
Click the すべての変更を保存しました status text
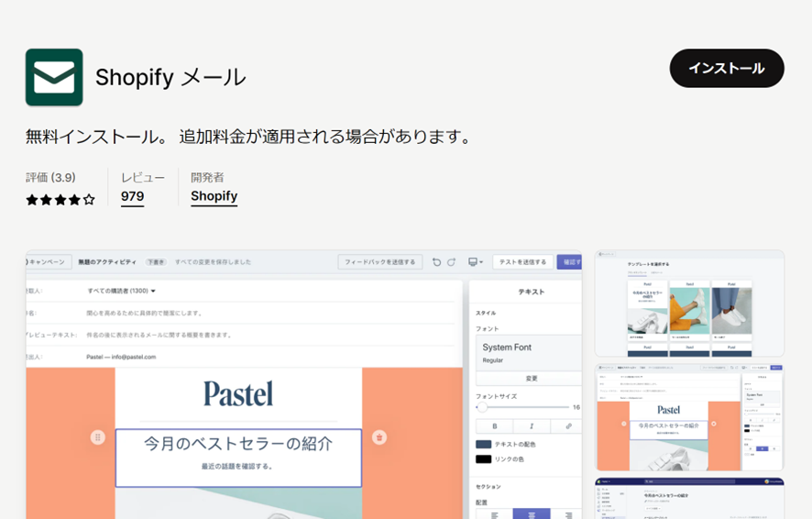click(x=213, y=262)
